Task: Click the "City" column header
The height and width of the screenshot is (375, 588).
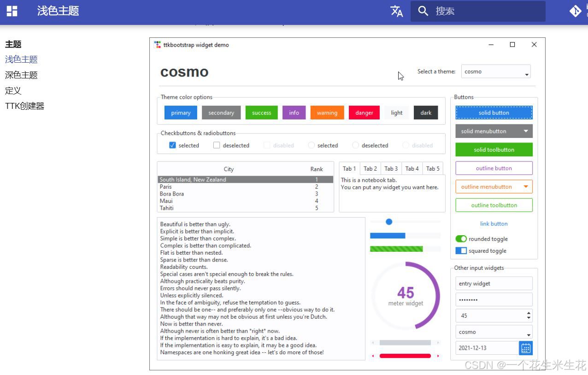Action: [229, 169]
